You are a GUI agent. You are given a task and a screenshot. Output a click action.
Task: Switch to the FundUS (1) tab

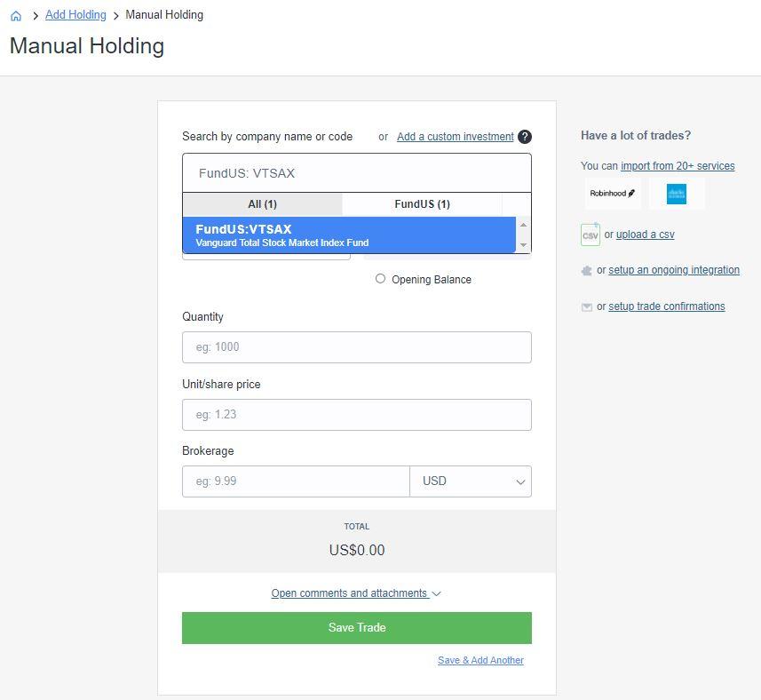(x=422, y=204)
